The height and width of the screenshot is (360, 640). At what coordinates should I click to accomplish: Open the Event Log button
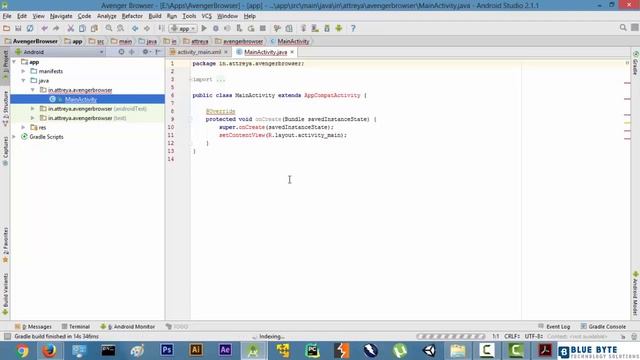554,327
